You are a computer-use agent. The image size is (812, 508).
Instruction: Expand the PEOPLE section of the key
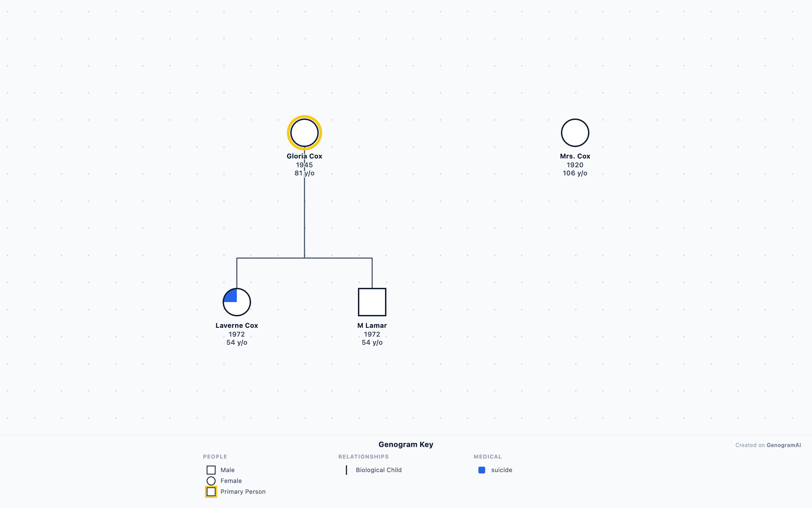click(x=215, y=457)
